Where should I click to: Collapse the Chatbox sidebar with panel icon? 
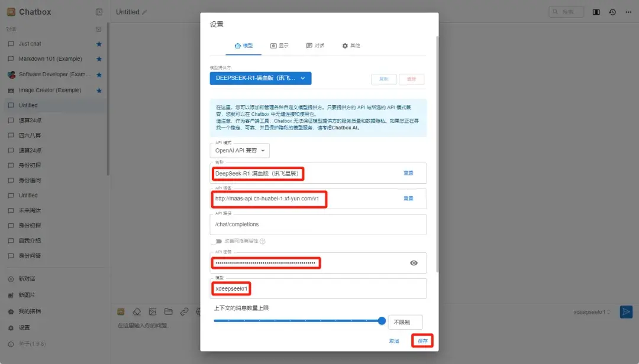tap(99, 12)
